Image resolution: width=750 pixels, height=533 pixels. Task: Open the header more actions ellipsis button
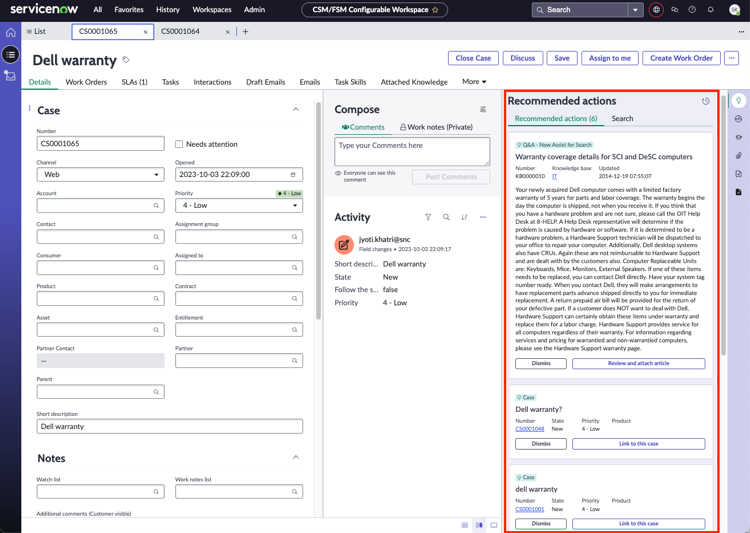pyautogui.click(x=731, y=58)
